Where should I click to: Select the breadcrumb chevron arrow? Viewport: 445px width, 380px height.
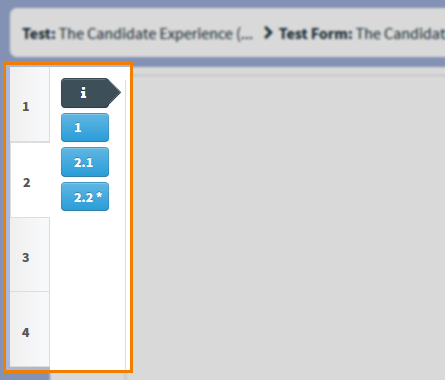click(x=268, y=33)
